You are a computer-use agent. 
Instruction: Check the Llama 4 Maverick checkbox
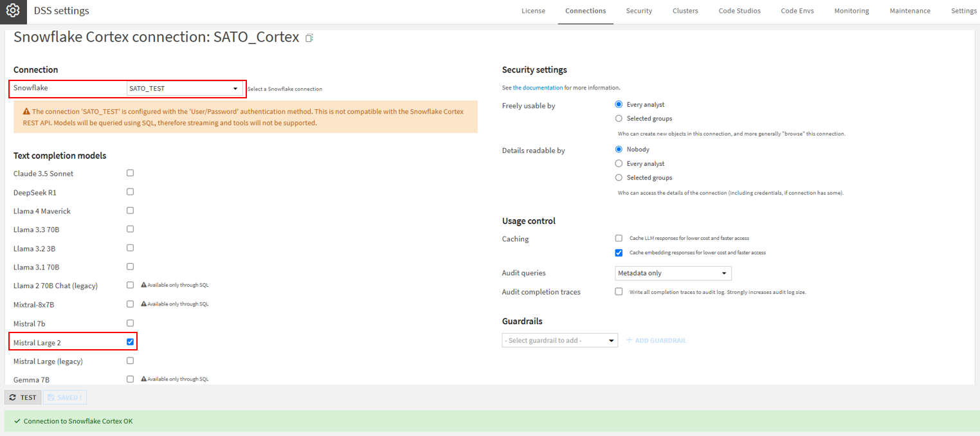pyautogui.click(x=130, y=210)
